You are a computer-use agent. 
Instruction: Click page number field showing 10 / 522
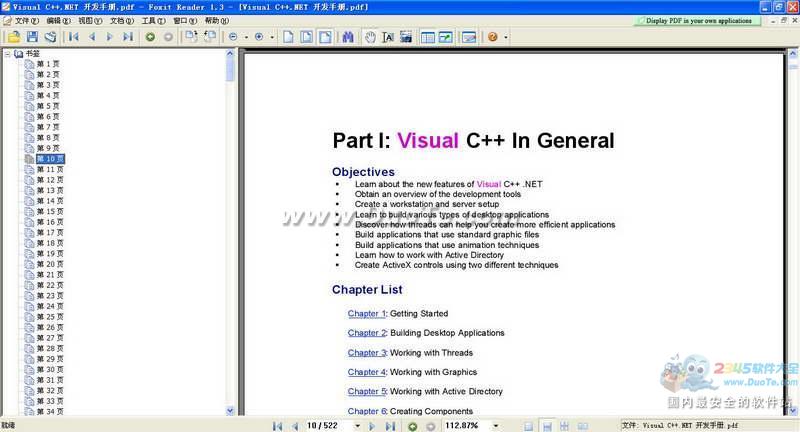329,425
